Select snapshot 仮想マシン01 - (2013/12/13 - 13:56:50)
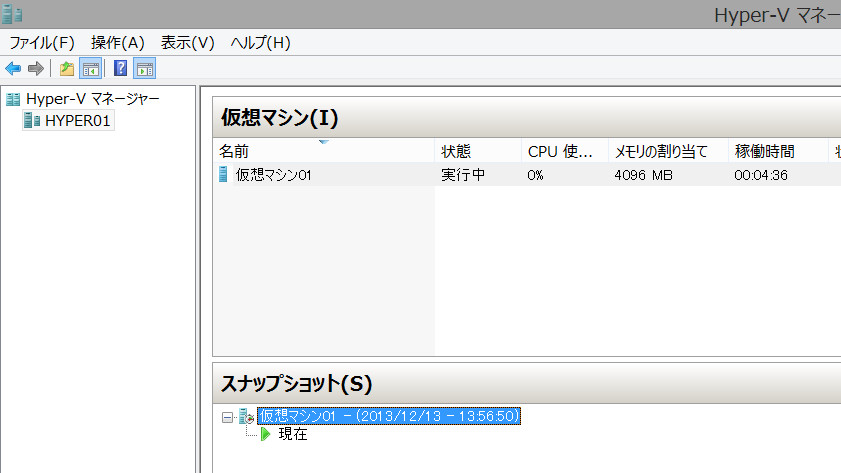 tap(389, 416)
